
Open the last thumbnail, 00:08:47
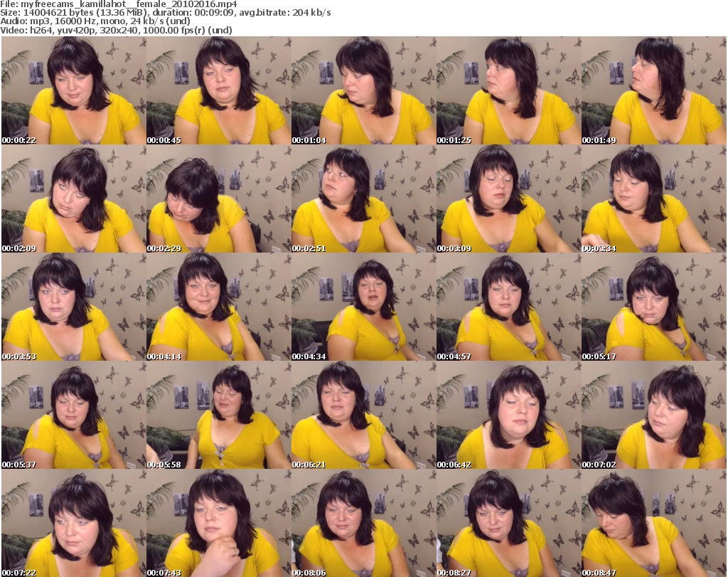(x=654, y=523)
